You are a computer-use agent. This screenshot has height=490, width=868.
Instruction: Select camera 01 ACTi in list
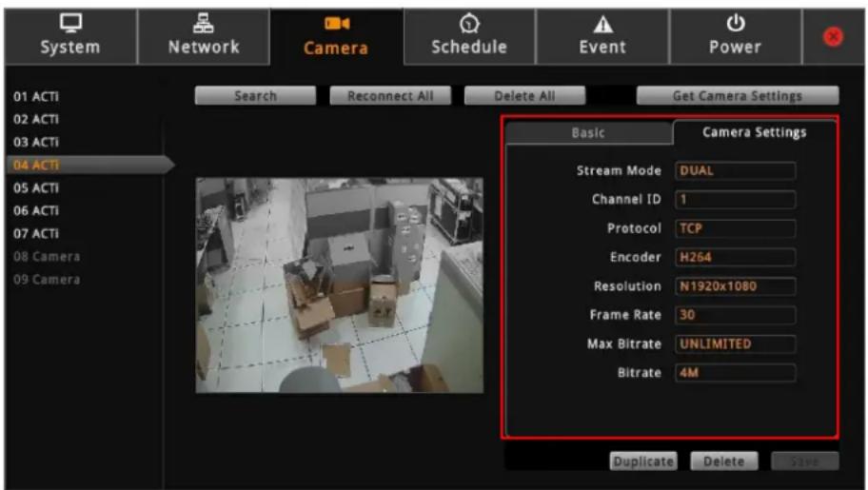click(36, 96)
